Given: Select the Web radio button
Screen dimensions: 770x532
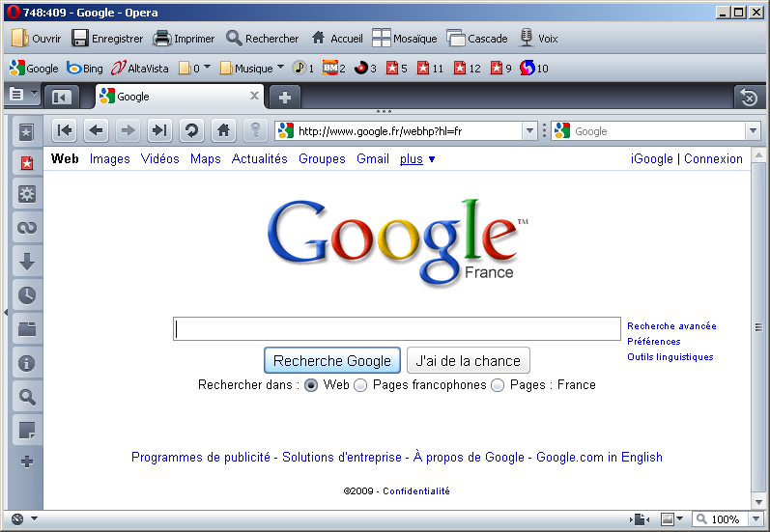Looking at the screenshot, I should pos(311,385).
